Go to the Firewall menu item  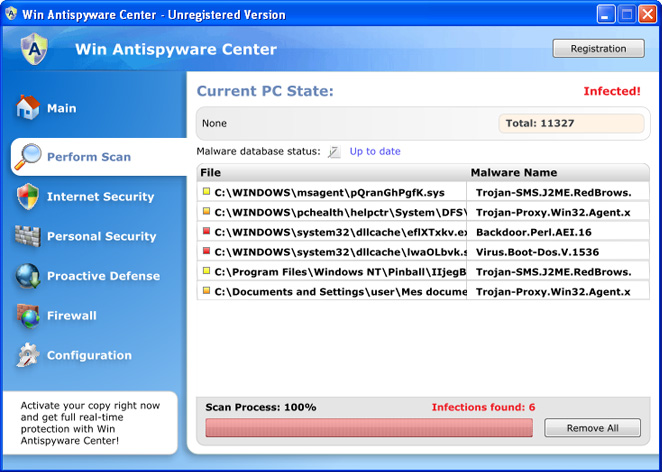pos(72,316)
